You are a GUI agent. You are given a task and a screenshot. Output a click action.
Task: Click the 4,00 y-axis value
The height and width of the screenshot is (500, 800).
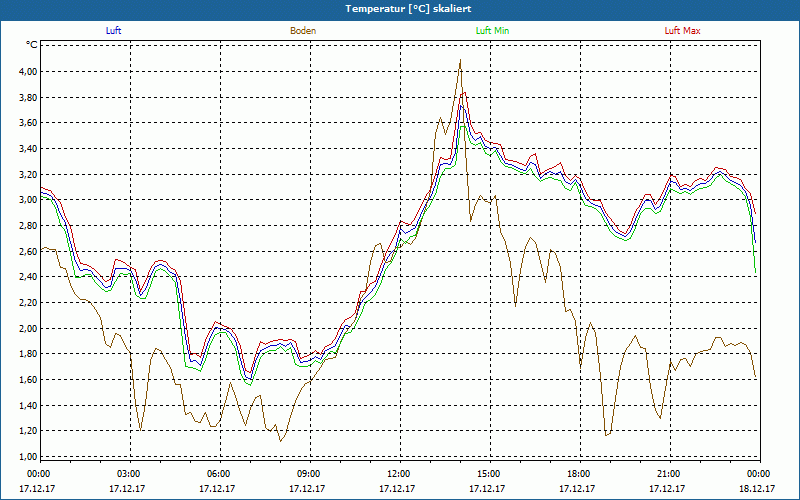pyautogui.click(x=30, y=71)
